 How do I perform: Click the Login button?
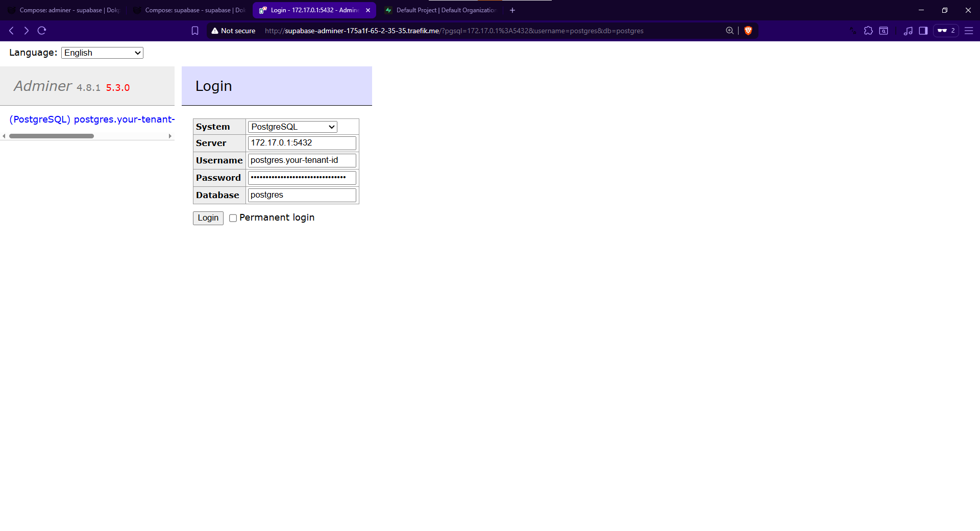tap(208, 218)
